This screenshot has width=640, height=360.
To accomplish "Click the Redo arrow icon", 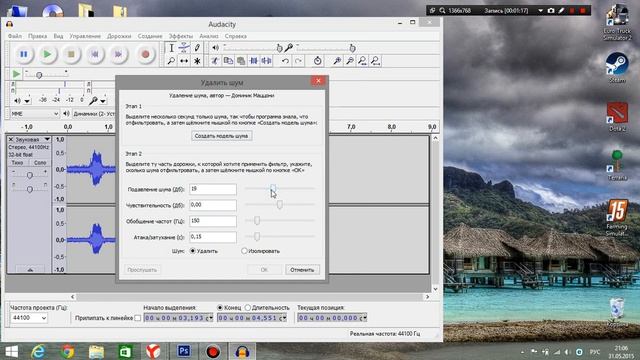I will tap(298, 61).
